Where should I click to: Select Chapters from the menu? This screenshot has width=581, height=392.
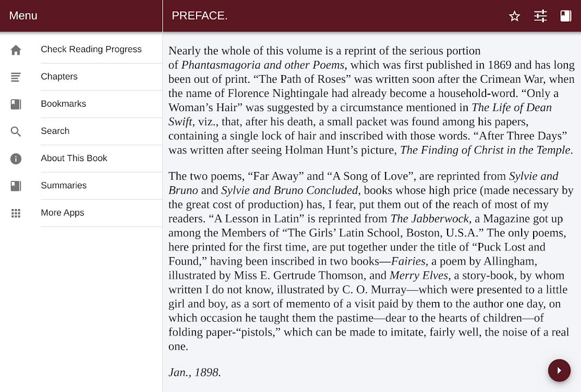click(59, 77)
